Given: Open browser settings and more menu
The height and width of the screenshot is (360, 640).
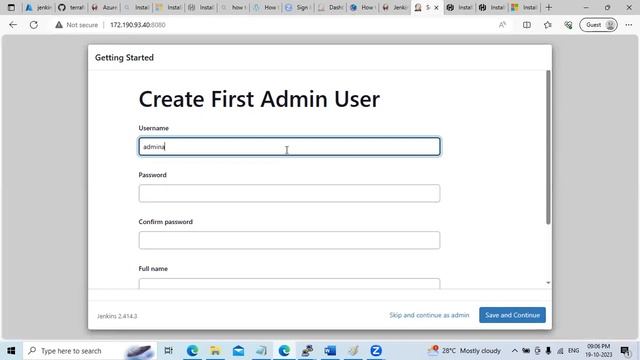Looking at the screenshot, I should pyautogui.click(x=629, y=25).
